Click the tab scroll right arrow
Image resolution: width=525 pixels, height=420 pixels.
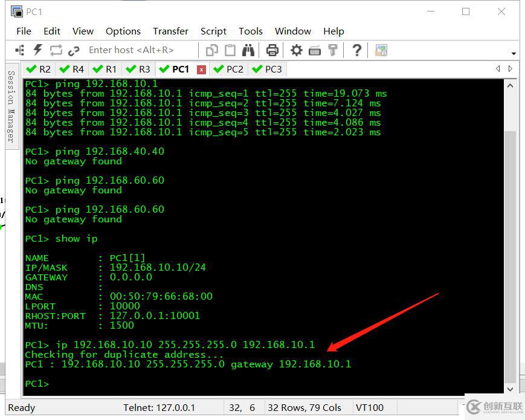click(x=511, y=69)
